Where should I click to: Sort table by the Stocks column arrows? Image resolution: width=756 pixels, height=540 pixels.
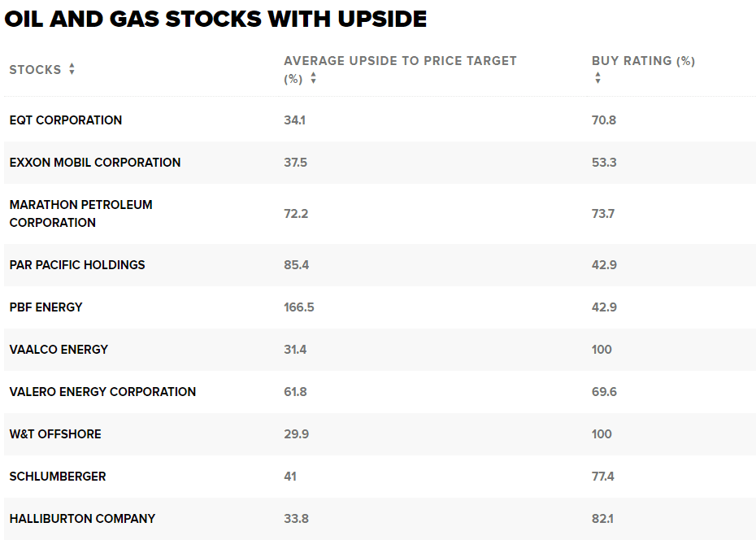click(x=72, y=70)
